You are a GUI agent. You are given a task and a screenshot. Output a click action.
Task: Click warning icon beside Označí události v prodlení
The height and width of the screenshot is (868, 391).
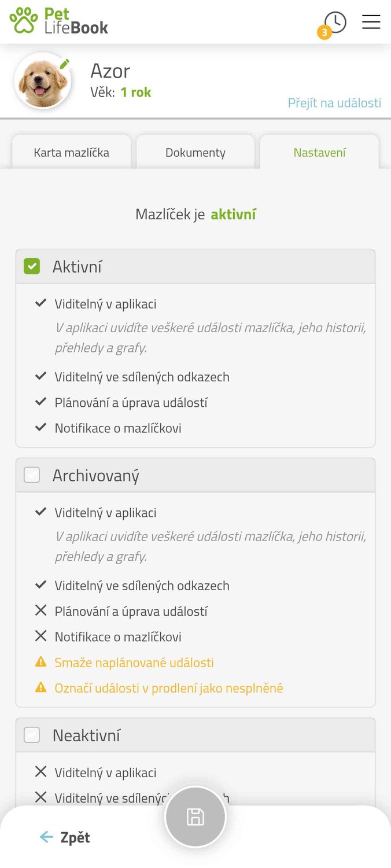click(40, 687)
